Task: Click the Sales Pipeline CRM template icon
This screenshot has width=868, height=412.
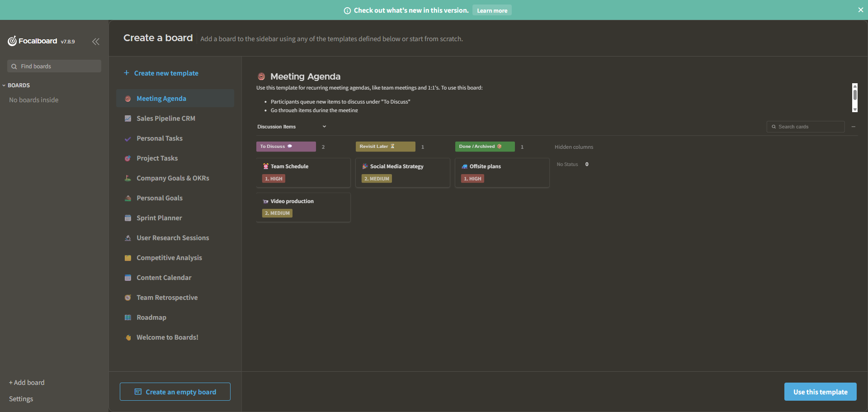Action: tap(128, 118)
